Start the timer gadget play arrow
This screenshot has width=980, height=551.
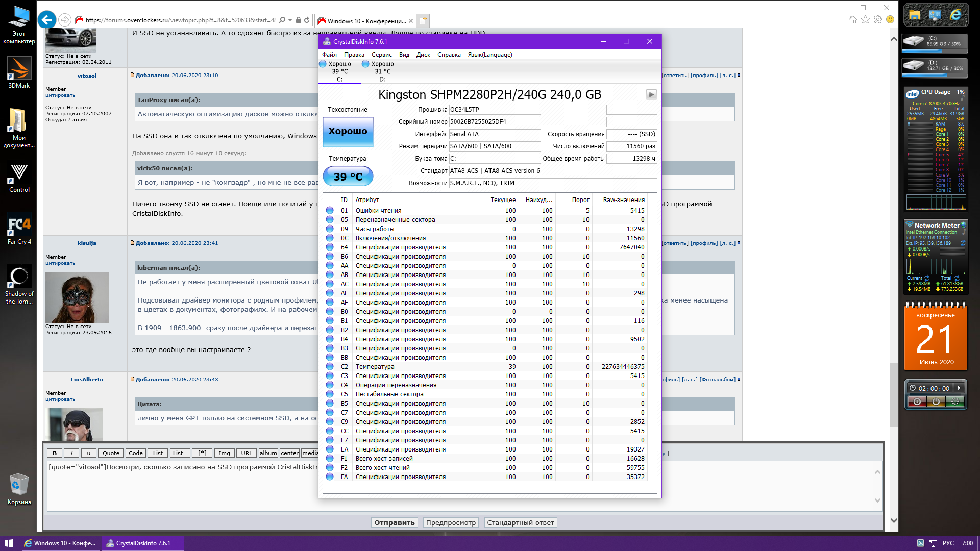(959, 388)
